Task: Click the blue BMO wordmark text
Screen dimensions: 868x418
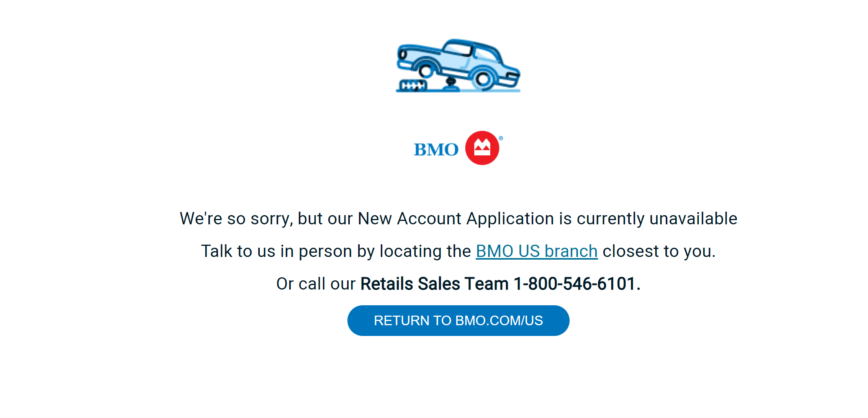Action: pos(436,150)
